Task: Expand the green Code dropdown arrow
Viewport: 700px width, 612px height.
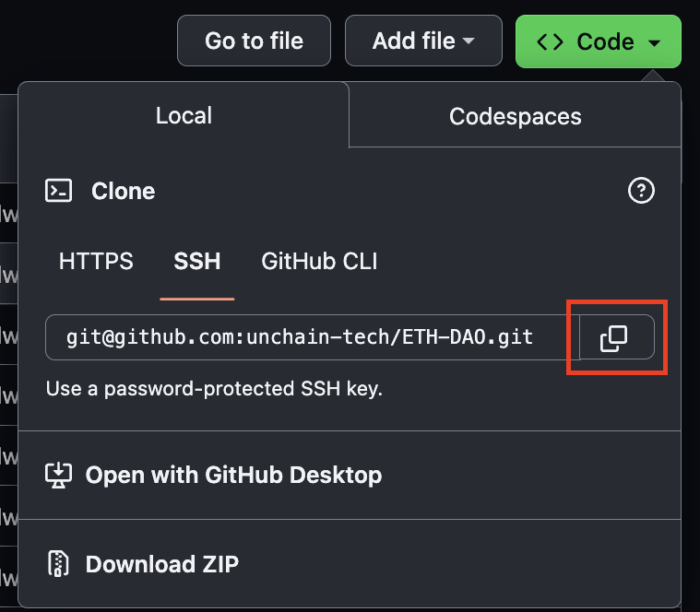Action: point(654,42)
